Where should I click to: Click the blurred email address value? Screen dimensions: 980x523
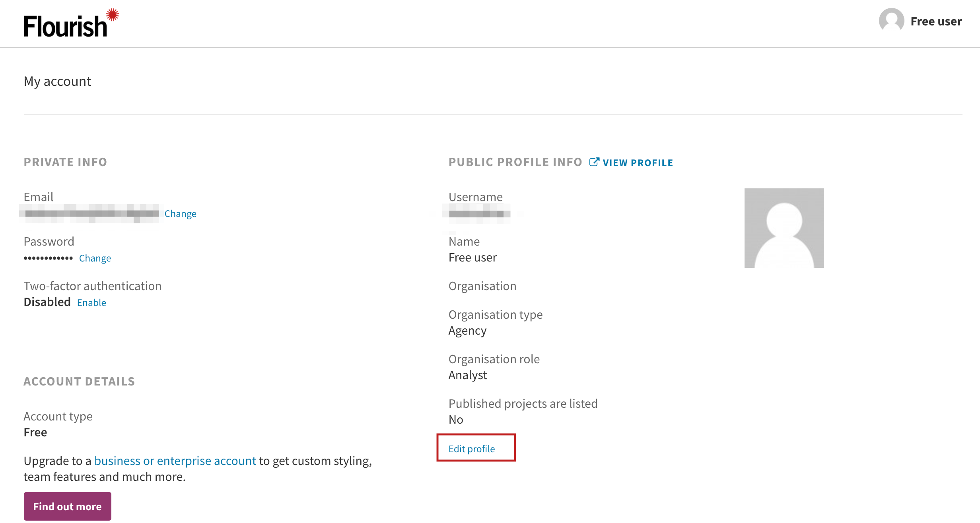tap(91, 214)
